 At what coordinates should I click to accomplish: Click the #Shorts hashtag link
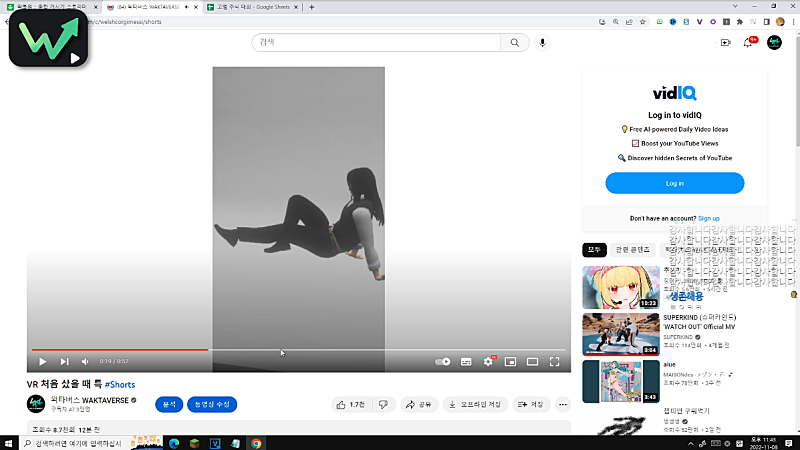(x=120, y=385)
